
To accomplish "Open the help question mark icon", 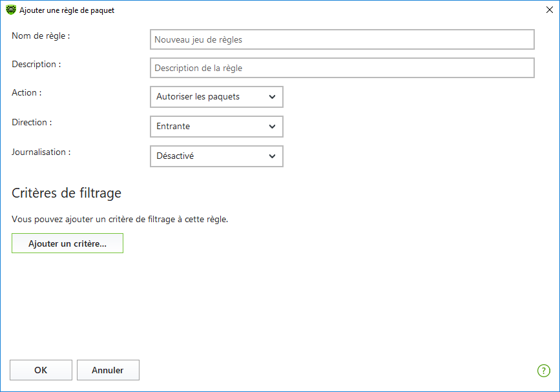I will [x=544, y=371].
